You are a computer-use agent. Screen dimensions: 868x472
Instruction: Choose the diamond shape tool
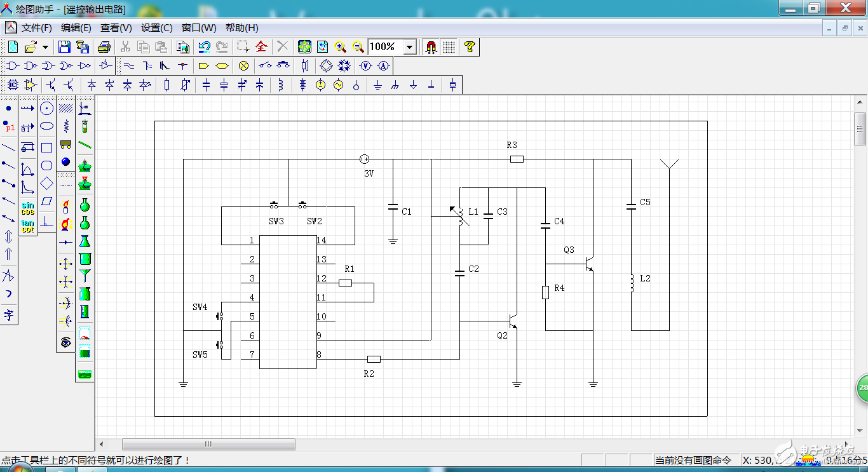point(46,184)
